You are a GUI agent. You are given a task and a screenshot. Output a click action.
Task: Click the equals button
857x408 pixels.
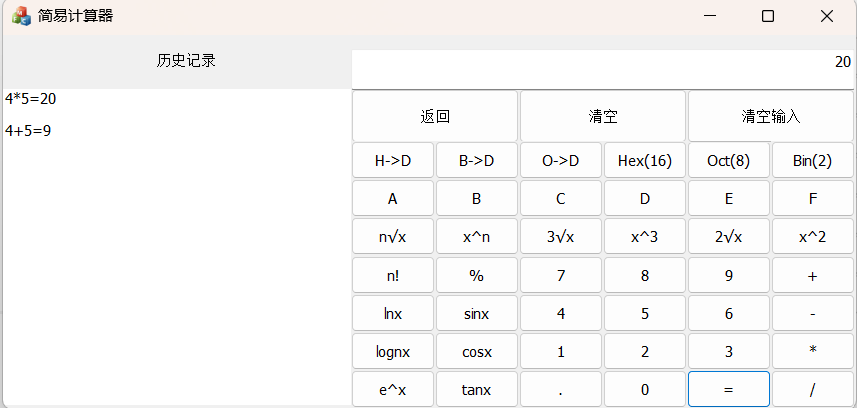click(x=728, y=390)
